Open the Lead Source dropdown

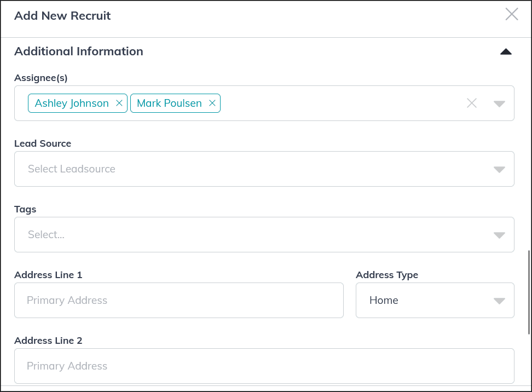pos(499,169)
